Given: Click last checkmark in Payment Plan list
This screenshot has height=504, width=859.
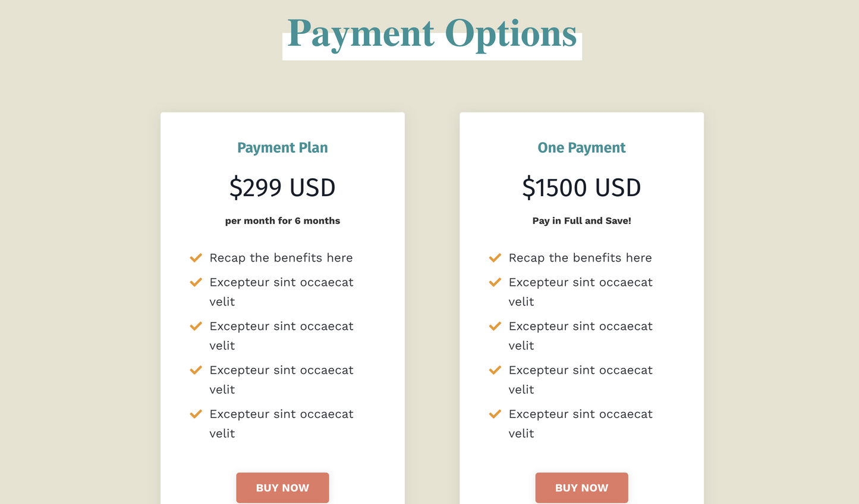Looking at the screenshot, I should [x=196, y=414].
